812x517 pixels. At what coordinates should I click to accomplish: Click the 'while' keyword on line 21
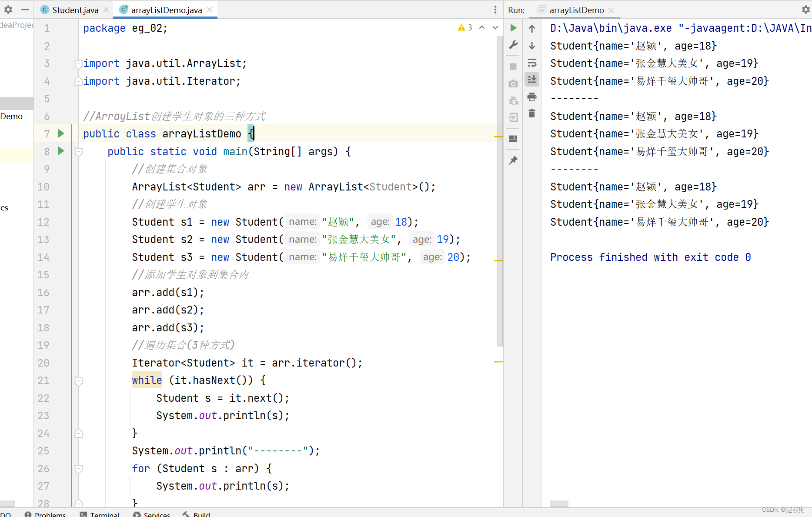(x=147, y=380)
